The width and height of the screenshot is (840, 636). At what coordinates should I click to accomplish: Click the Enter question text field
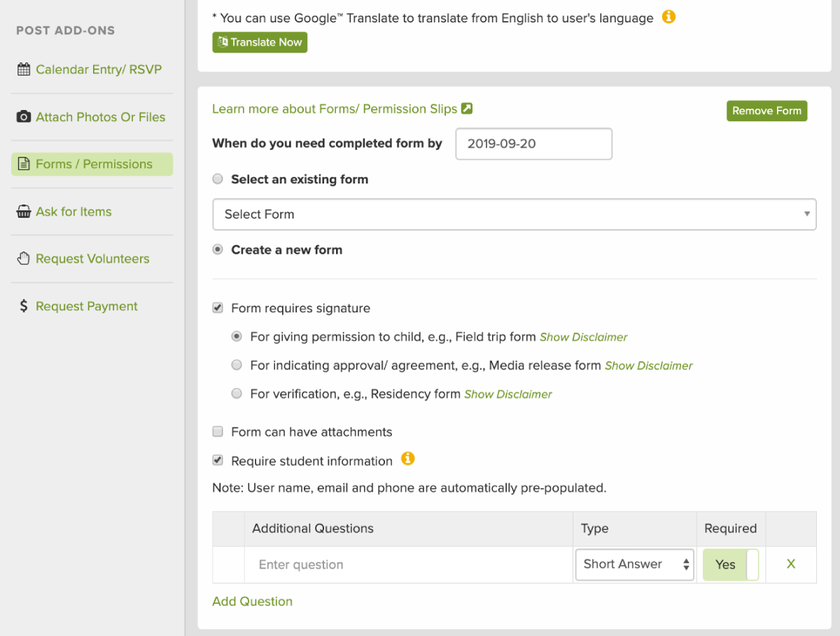(x=408, y=565)
